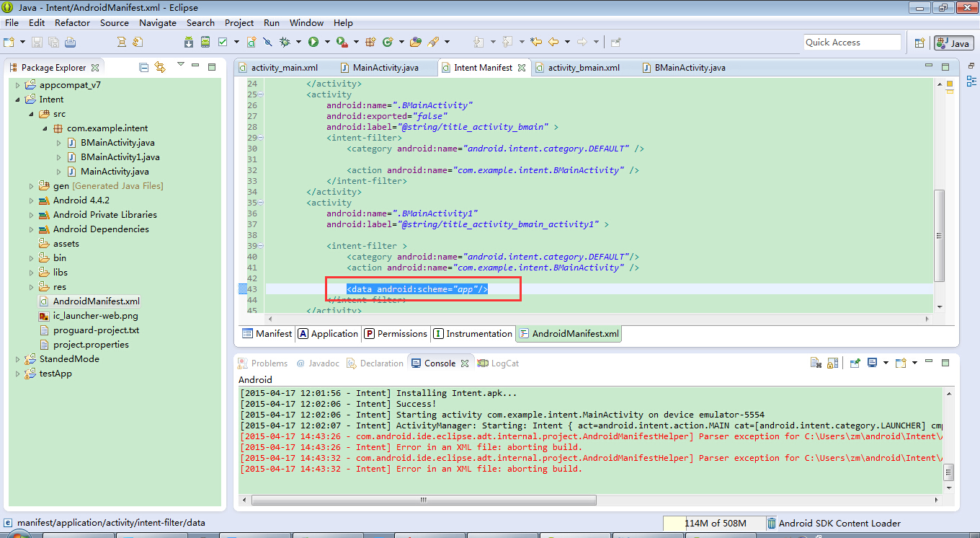Toggle Link with Editor in Package Explorer

point(160,67)
